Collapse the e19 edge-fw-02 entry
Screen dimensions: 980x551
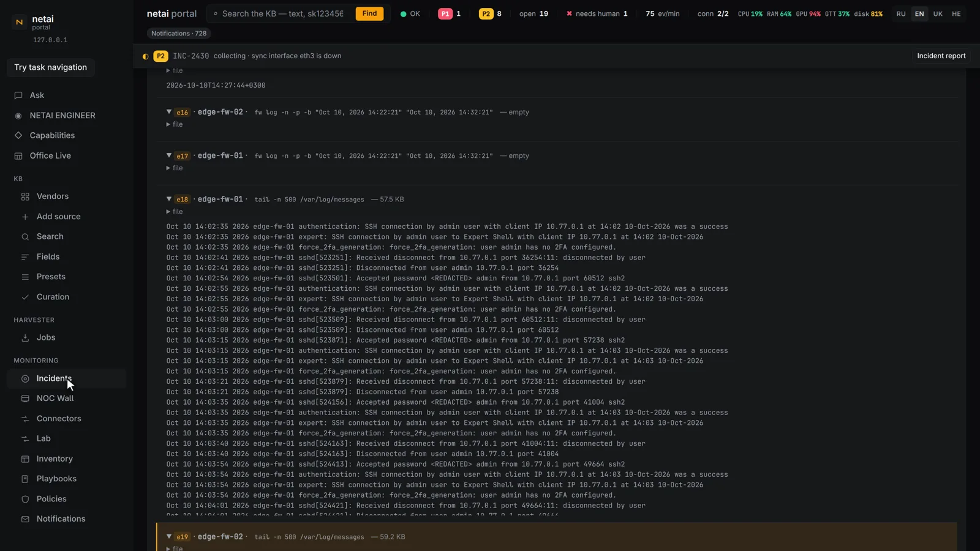click(x=169, y=536)
